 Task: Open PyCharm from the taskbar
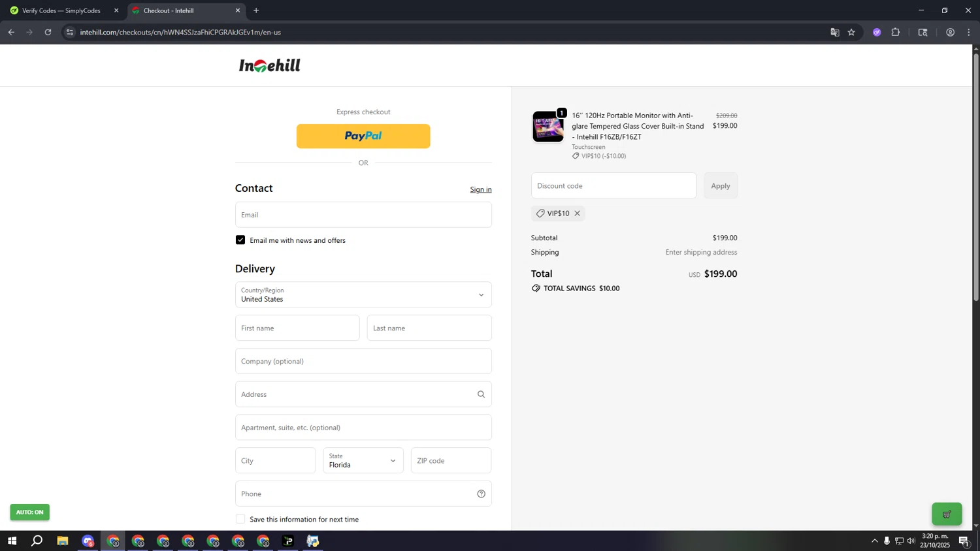[288, 541]
